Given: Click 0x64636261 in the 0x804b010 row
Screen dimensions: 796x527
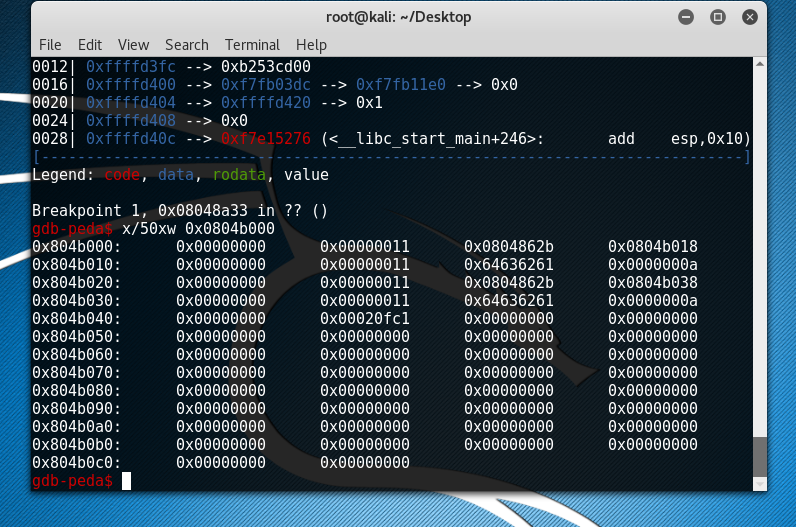Looking at the screenshot, I should click(x=509, y=265).
